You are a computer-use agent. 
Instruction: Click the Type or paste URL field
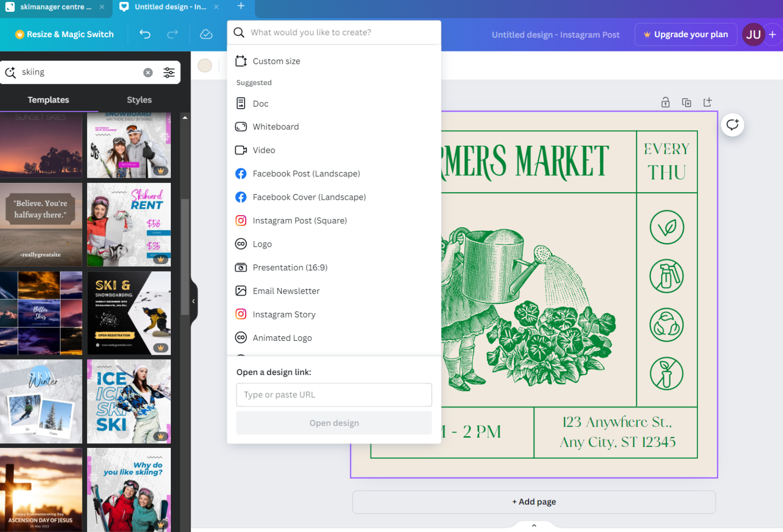[334, 395]
